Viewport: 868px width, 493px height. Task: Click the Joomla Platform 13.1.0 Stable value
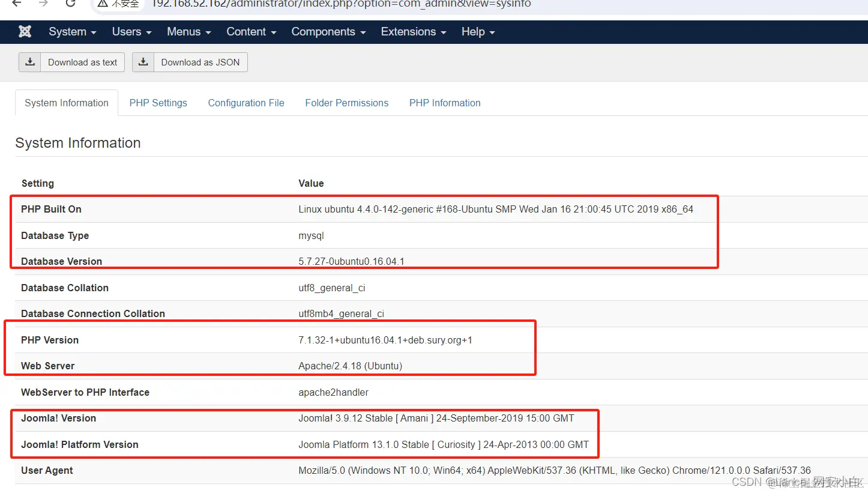pyautogui.click(x=444, y=444)
